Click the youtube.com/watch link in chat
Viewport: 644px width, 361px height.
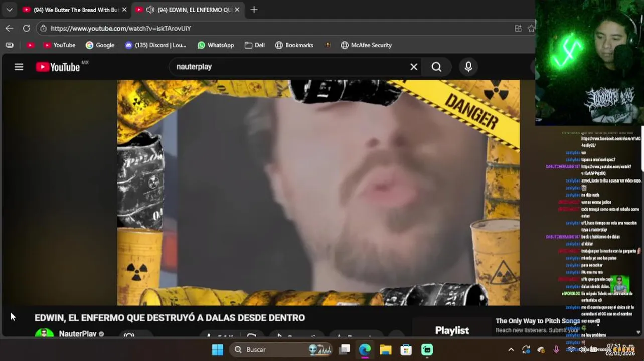pos(606,170)
